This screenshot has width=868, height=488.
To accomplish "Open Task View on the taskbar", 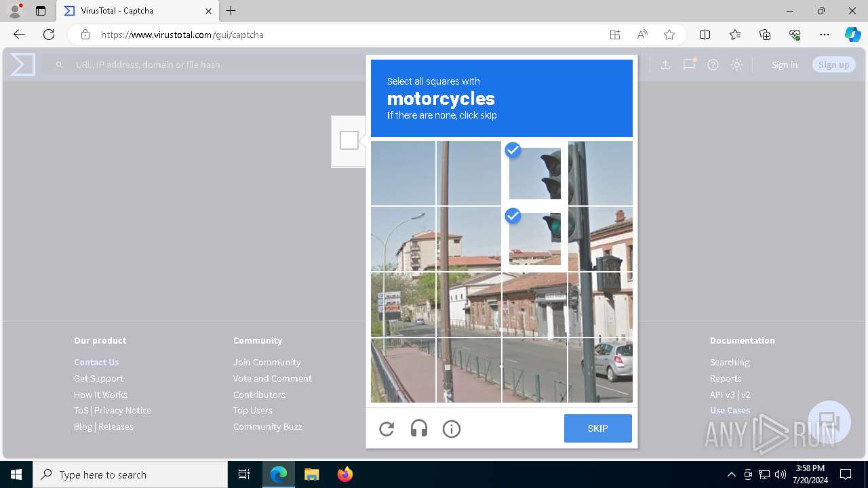I will click(x=244, y=474).
